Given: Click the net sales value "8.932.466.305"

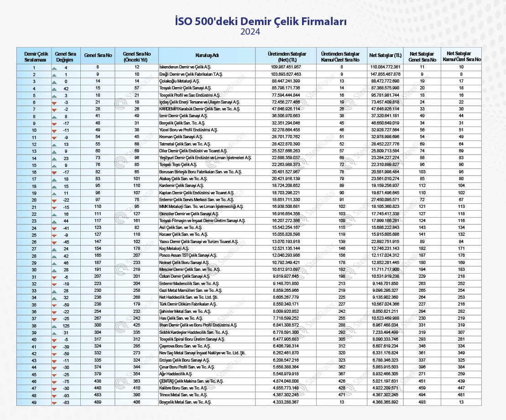Looking at the screenshot, I should [385, 374].
